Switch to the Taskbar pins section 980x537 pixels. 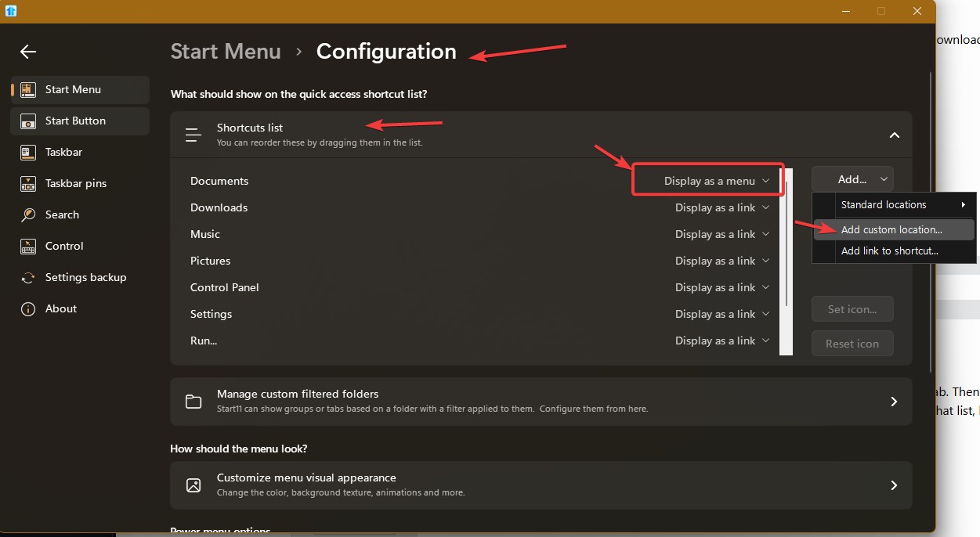80,184
